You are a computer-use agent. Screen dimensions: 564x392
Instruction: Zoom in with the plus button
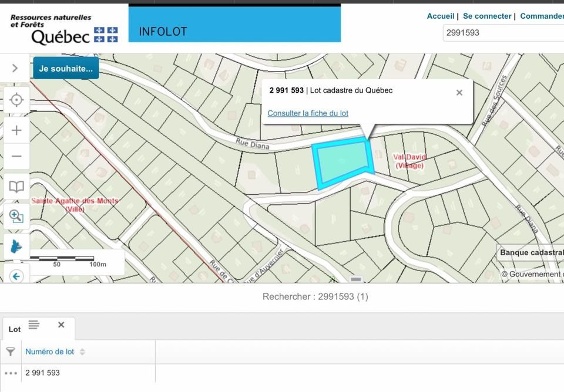tap(16, 130)
